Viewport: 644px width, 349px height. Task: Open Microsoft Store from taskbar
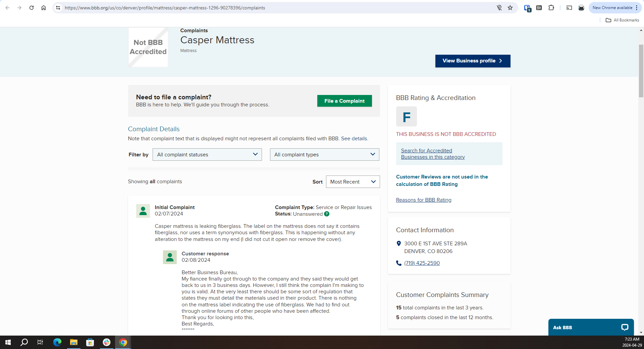[x=90, y=342]
